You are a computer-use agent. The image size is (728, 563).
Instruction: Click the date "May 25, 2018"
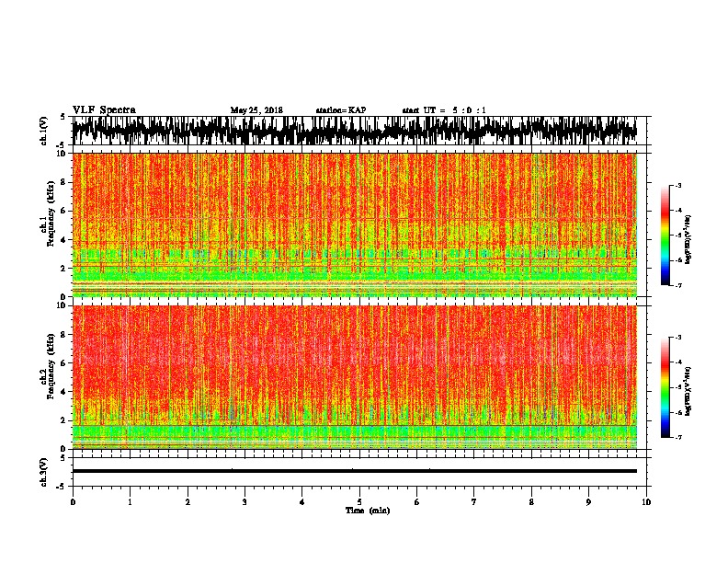point(256,110)
